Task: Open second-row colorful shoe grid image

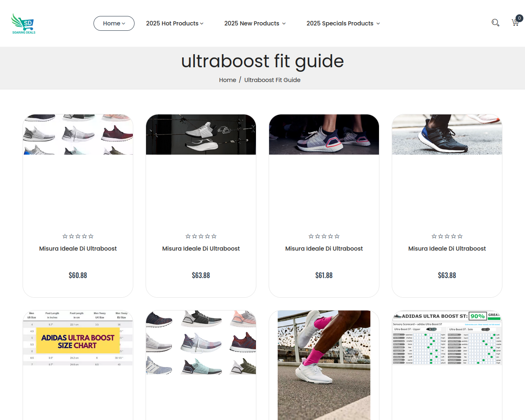Action: click(201, 342)
